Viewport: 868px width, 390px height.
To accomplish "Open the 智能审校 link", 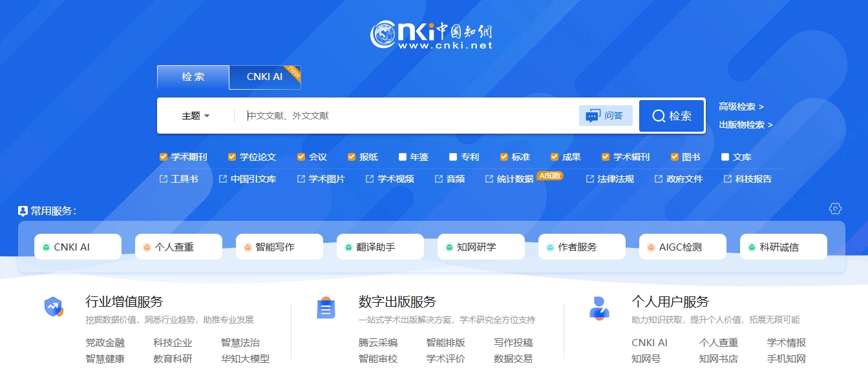I will (378, 359).
